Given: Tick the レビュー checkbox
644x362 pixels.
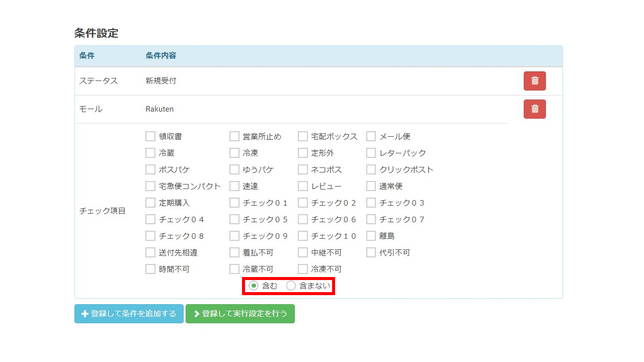Looking at the screenshot, I should pos(303,186).
